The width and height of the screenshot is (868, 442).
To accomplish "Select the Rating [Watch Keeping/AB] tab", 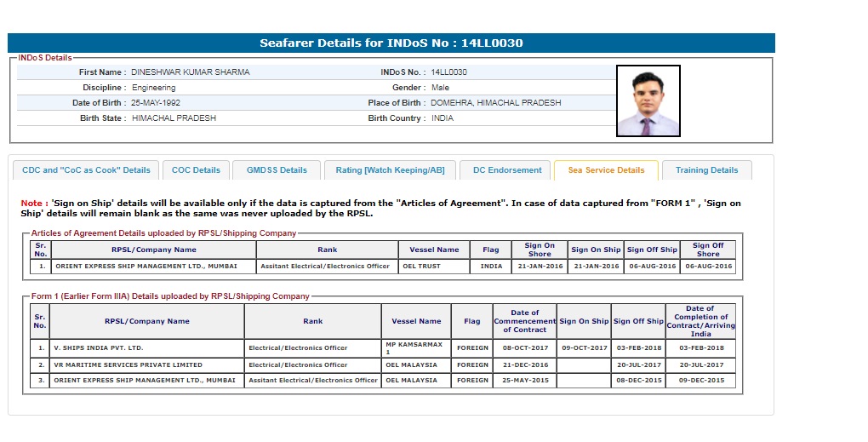I will coord(390,170).
